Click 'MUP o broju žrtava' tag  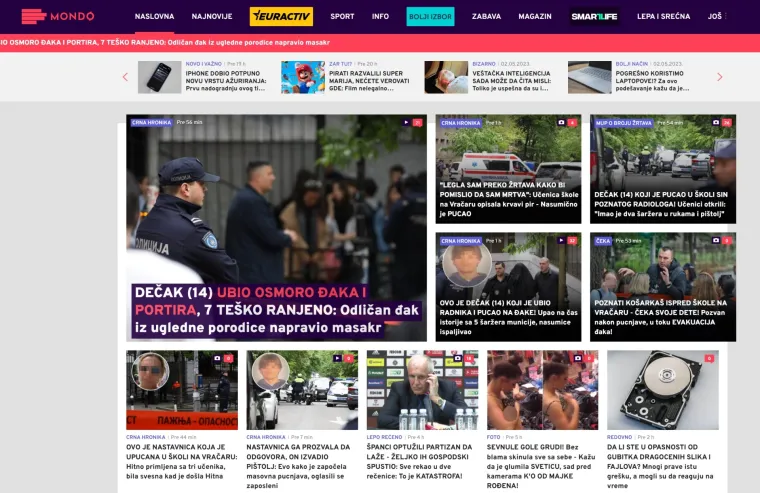tap(624, 123)
